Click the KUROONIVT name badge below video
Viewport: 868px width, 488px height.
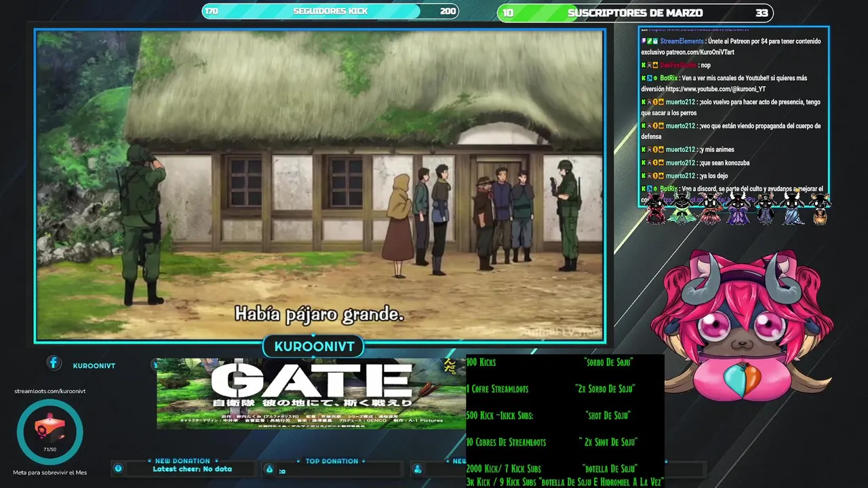[x=314, y=346]
